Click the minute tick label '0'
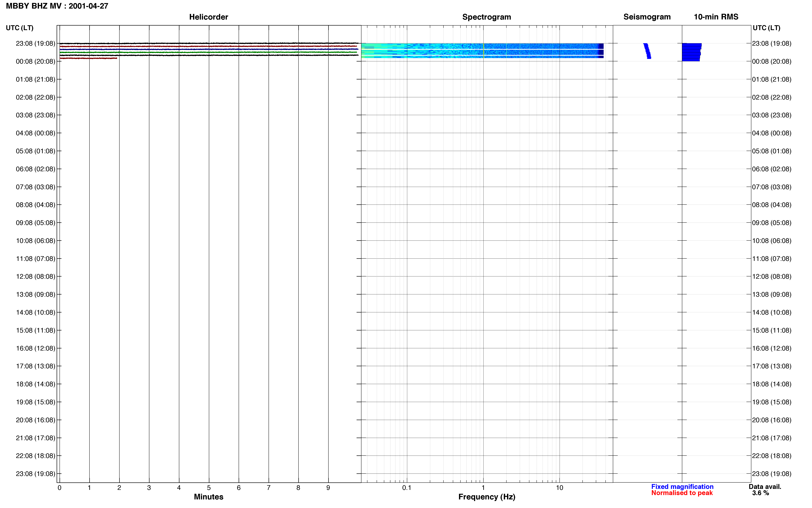The image size is (812, 508). coord(59,488)
